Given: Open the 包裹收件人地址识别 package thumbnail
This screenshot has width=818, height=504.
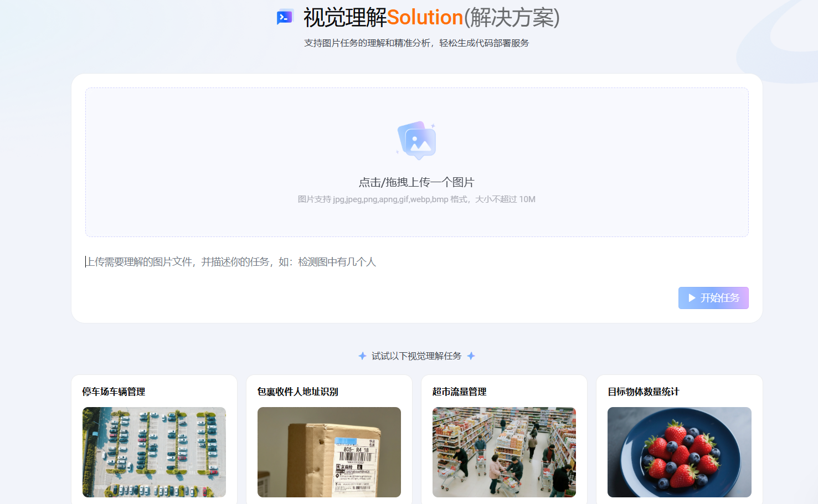Looking at the screenshot, I should point(329,452).
